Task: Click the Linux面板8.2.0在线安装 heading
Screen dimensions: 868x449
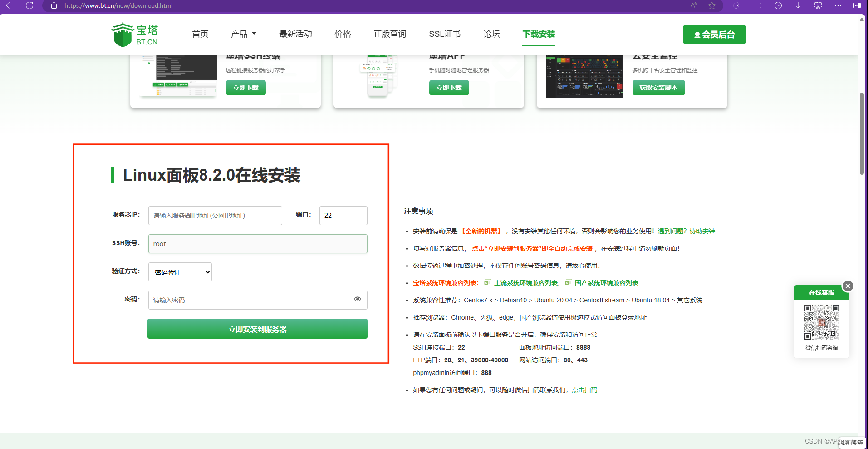Action: click(x=211, y=175)
